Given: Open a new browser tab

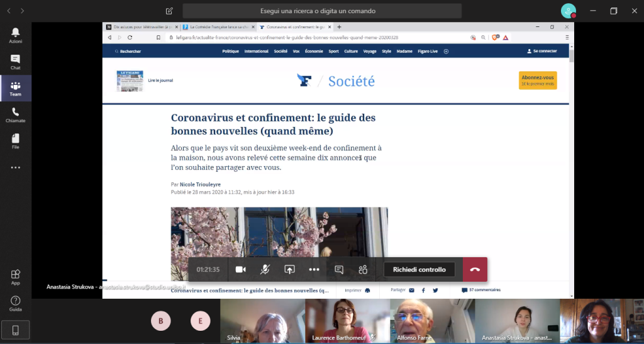Looking at the screenshot, I should point(339,27).
